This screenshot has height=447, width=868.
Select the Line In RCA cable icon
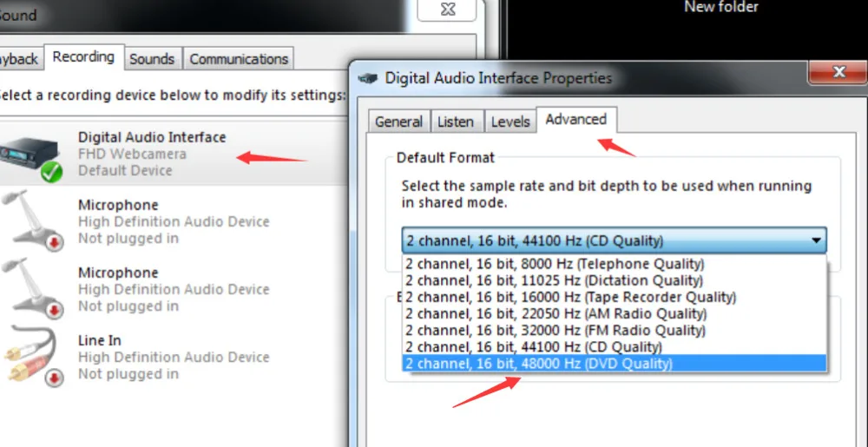click(x=33, y=355)
